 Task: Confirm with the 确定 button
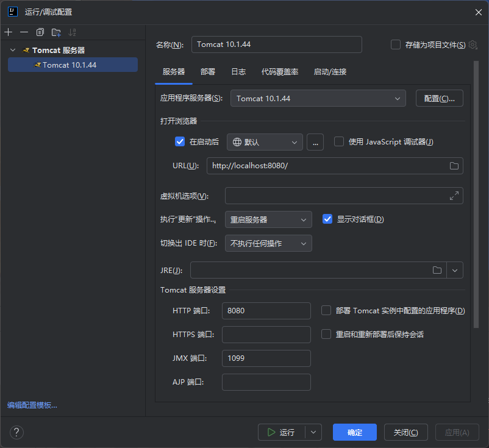tap(355, 432)
